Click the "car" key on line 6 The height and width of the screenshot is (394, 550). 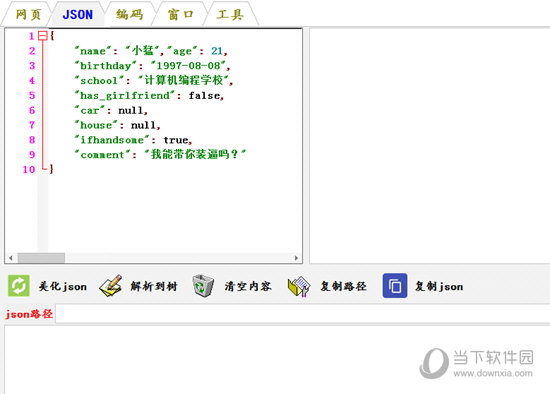[89, 110]
